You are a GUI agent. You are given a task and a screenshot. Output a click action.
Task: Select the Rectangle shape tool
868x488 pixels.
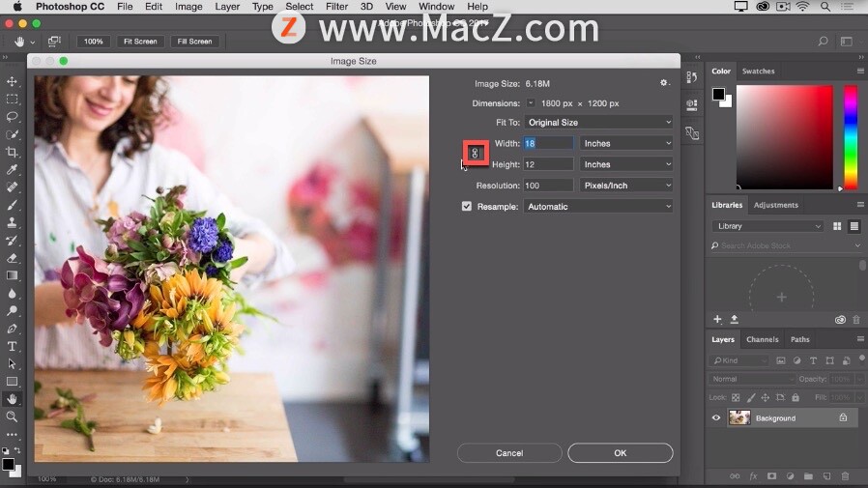12,382
